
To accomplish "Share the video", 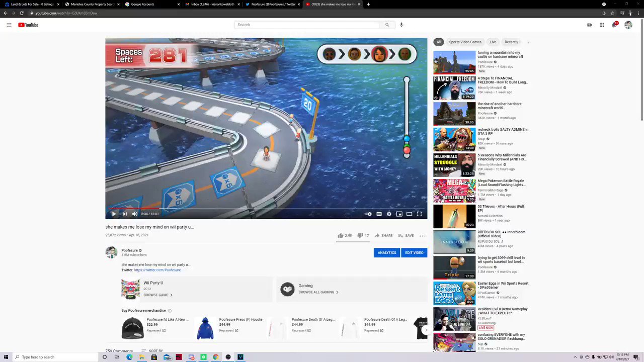I will click(x=383, y=235).
